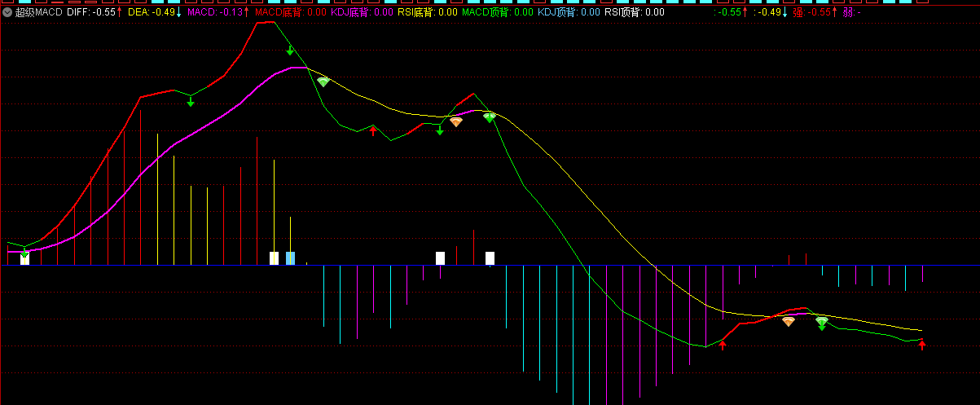The image size is (980, 405).
Task: Click the green diamond just right of the highest peak
Action: 323,81
